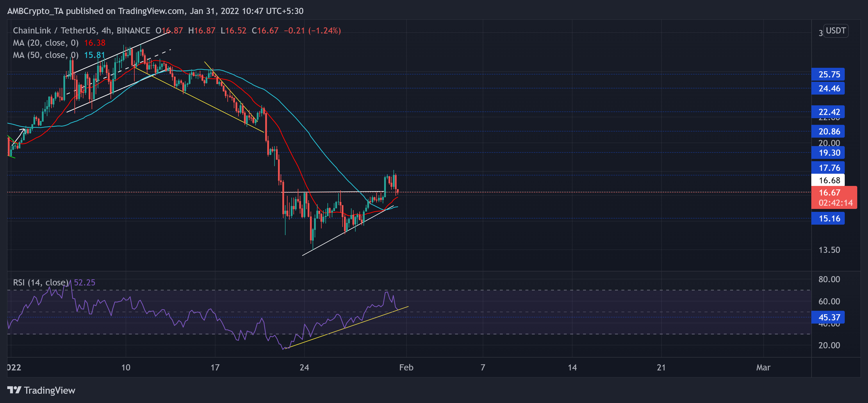Click the countdown timer 02:42:14

pyautogui.click(x=836, y=203)
